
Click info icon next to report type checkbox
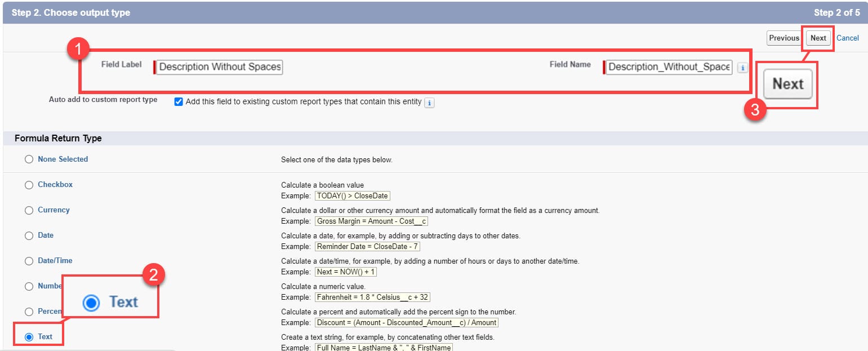[429, 102]
